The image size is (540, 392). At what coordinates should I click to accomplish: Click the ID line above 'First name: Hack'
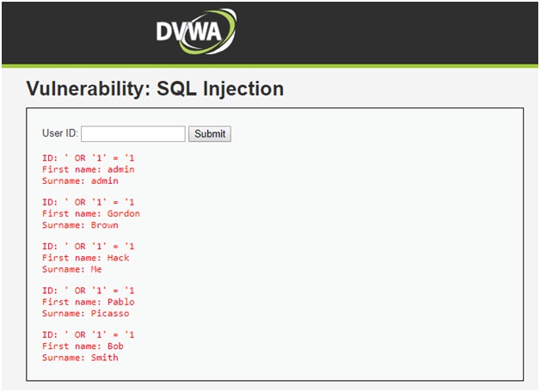[89, 247]
